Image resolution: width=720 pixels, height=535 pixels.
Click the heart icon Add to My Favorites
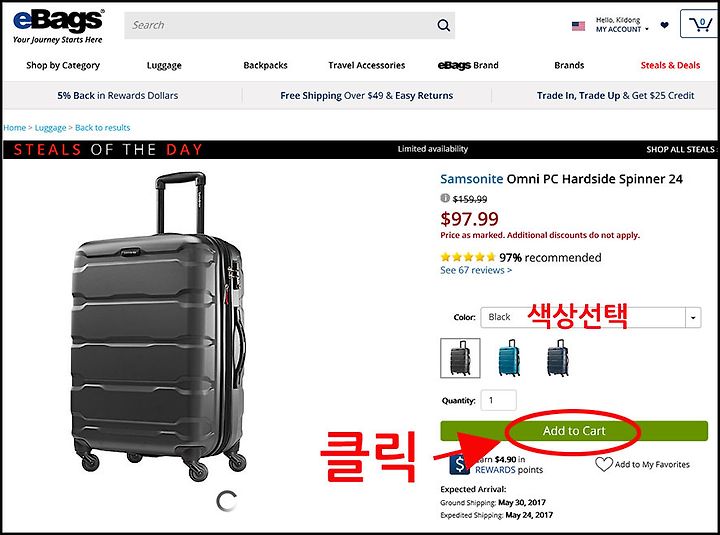click(x=604, y=464)
